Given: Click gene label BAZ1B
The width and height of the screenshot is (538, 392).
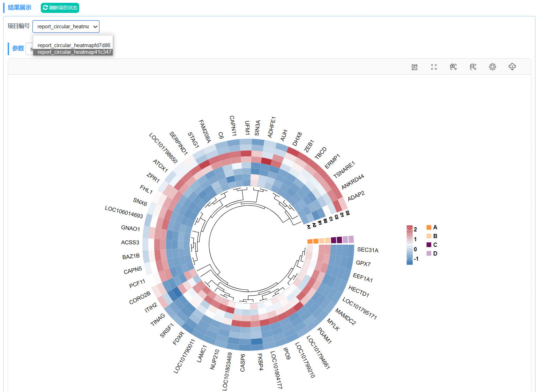Looking at the screenshot, I should (x=131, y=257).
